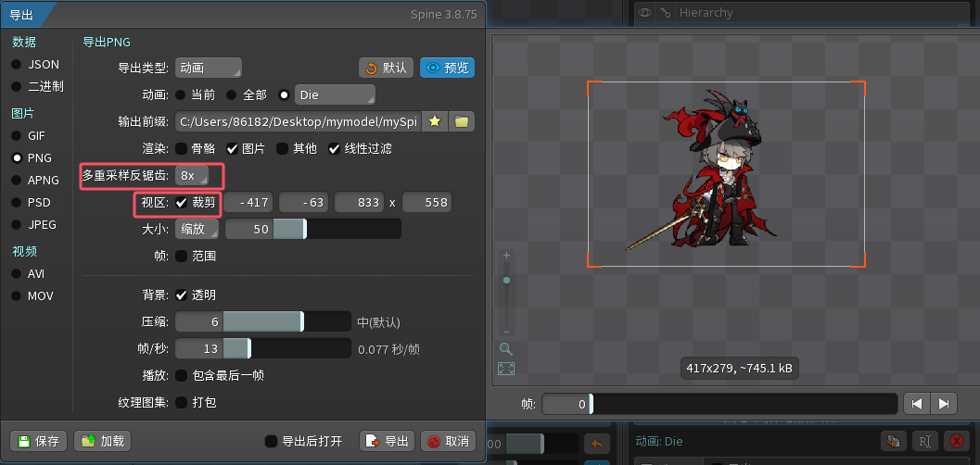Select the radio button before Die dropdown
This screenshot has width=980, height=465.
pyautogui.click(x=285, y=94)
